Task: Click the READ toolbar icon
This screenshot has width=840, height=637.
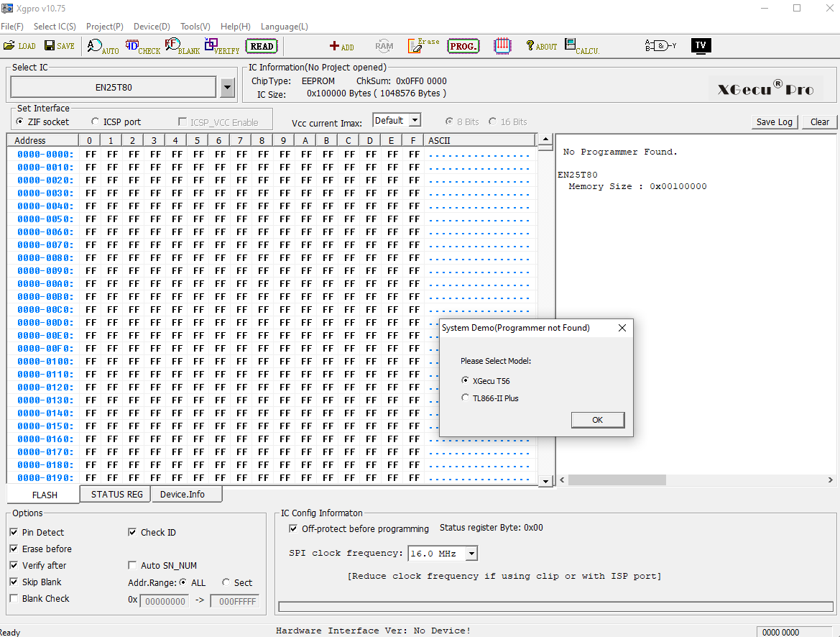Action: click(x=261, y=45)
